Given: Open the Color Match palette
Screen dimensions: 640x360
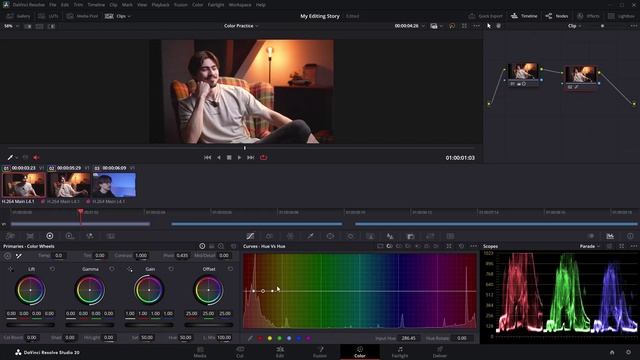Looking at the screenshot, I should [30, 236].
